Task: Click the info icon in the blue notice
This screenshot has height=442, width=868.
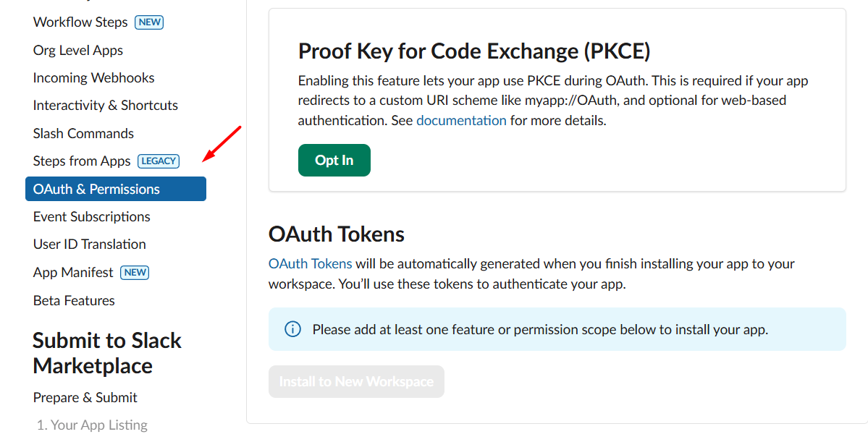Action: (292, 329)
